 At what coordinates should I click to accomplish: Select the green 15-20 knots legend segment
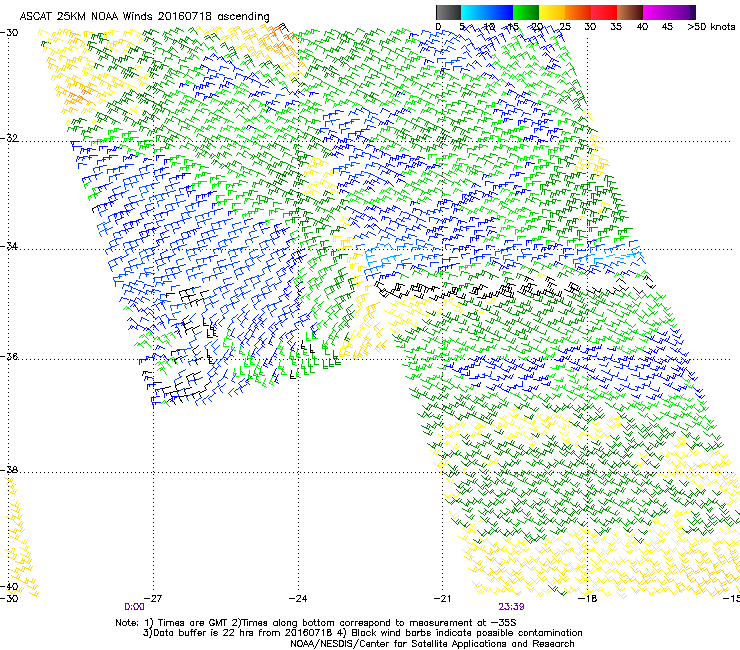point(526,12)
